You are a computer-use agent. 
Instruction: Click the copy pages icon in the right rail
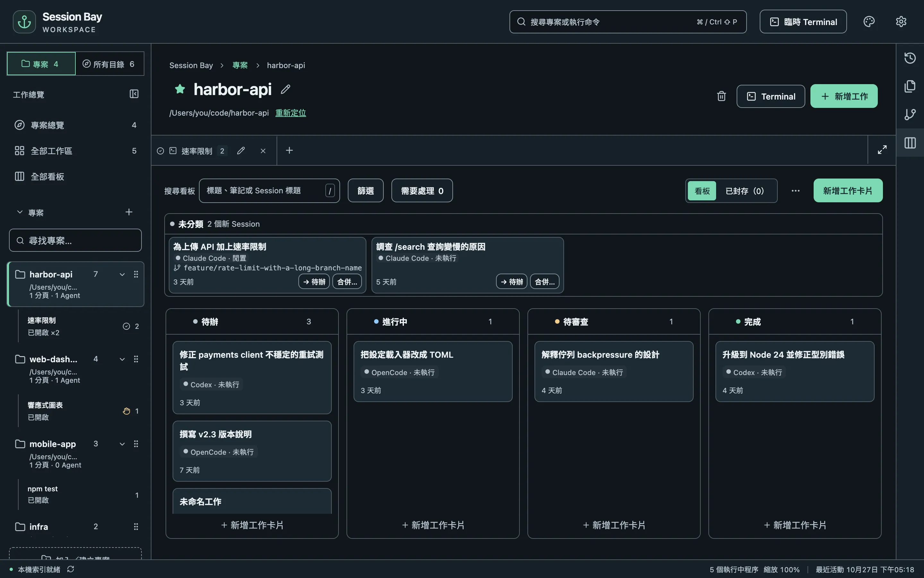(910, 86)
